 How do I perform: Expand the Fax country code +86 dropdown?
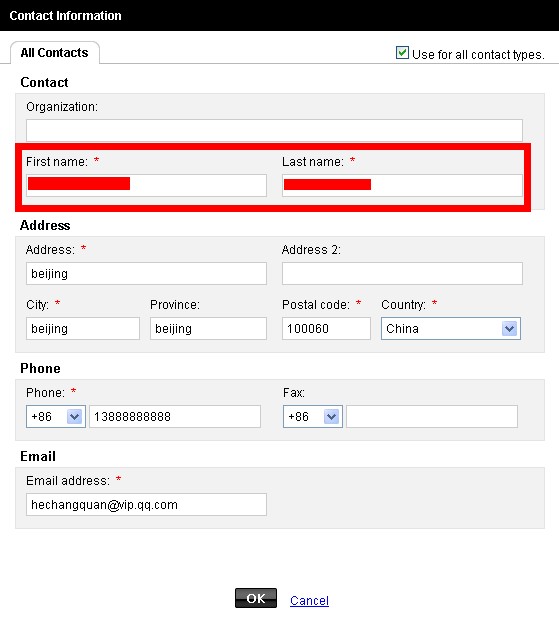pos(313,416)
